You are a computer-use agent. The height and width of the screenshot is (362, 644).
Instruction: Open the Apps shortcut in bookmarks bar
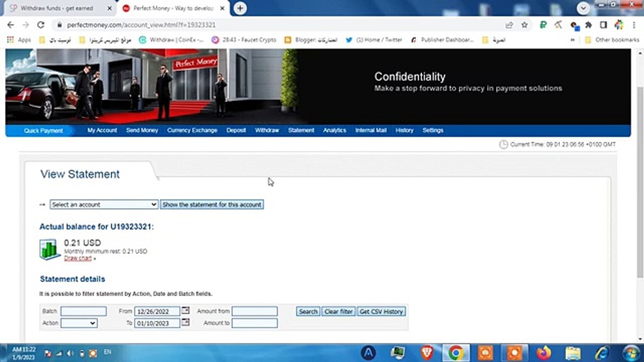pos(19,40)
